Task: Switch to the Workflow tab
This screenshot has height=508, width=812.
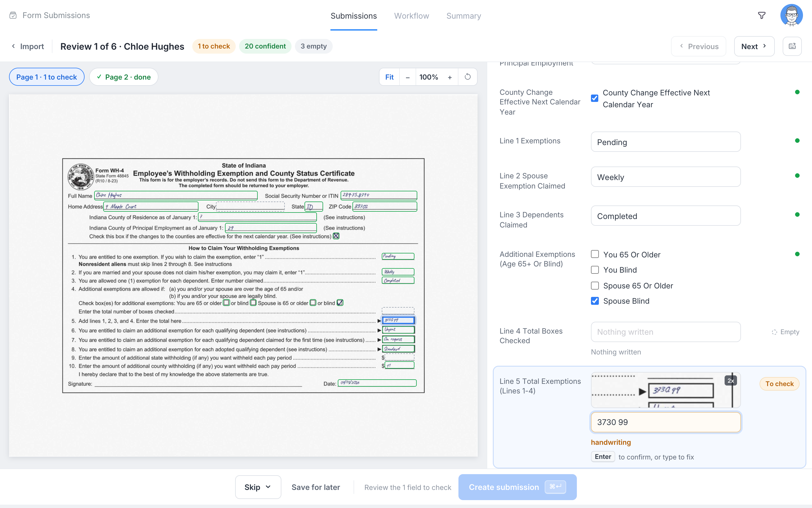Action: [411, 16]
